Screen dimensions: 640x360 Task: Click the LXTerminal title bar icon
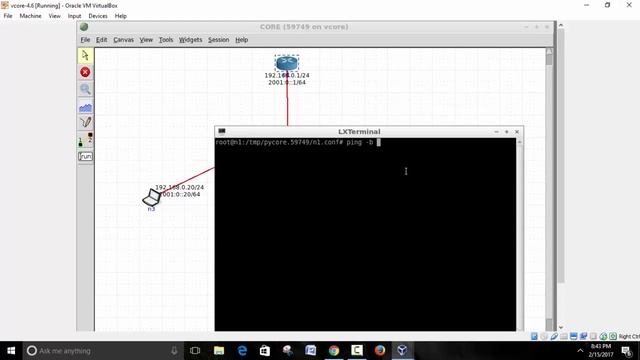(222, 131)
